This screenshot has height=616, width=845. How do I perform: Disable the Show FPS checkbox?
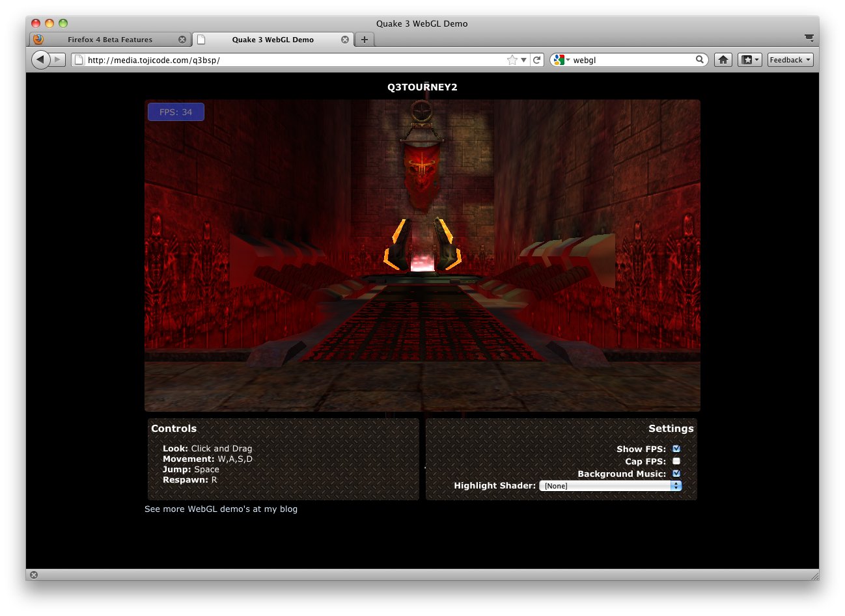[x=676, y=448]
